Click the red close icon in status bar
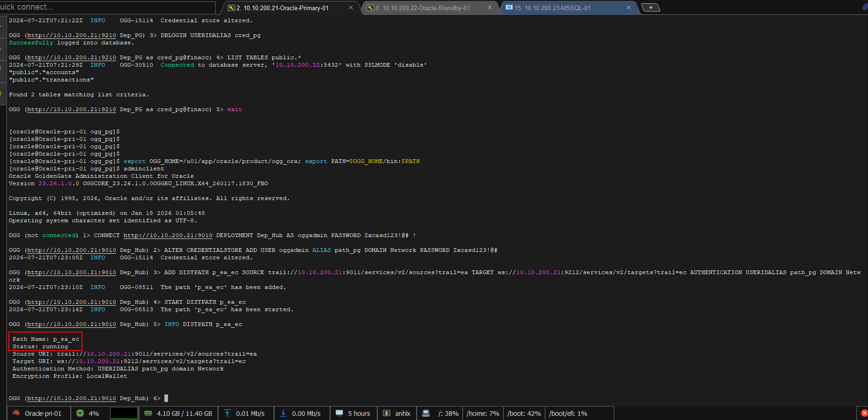Viewport: 868px width, 420px height. [x=864, y=413]
